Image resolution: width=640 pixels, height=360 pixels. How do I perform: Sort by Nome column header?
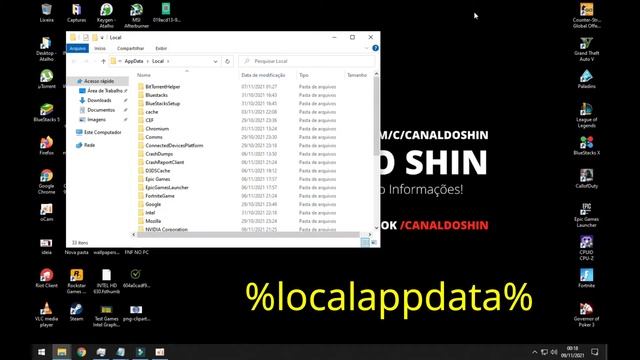(144, 75)
